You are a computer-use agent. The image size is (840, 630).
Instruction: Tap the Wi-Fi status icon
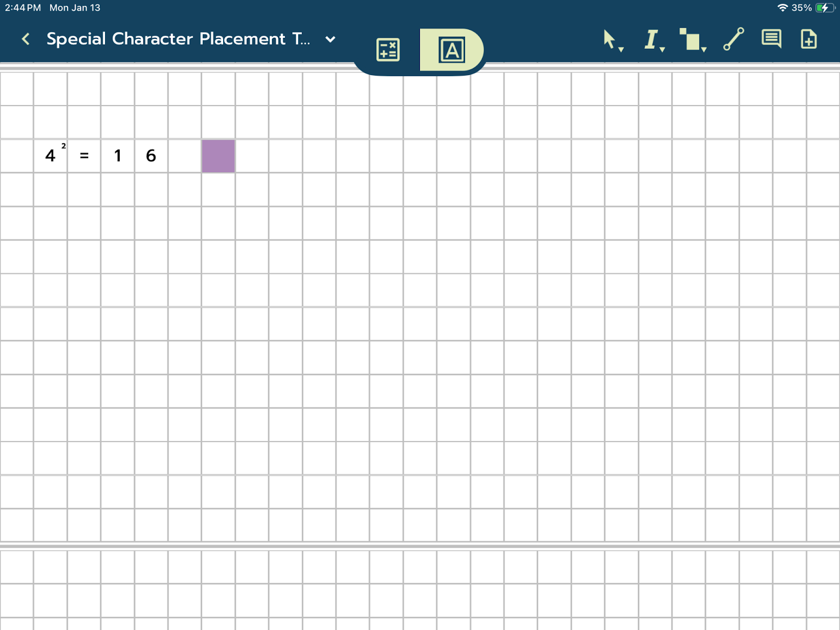point(782,8)
